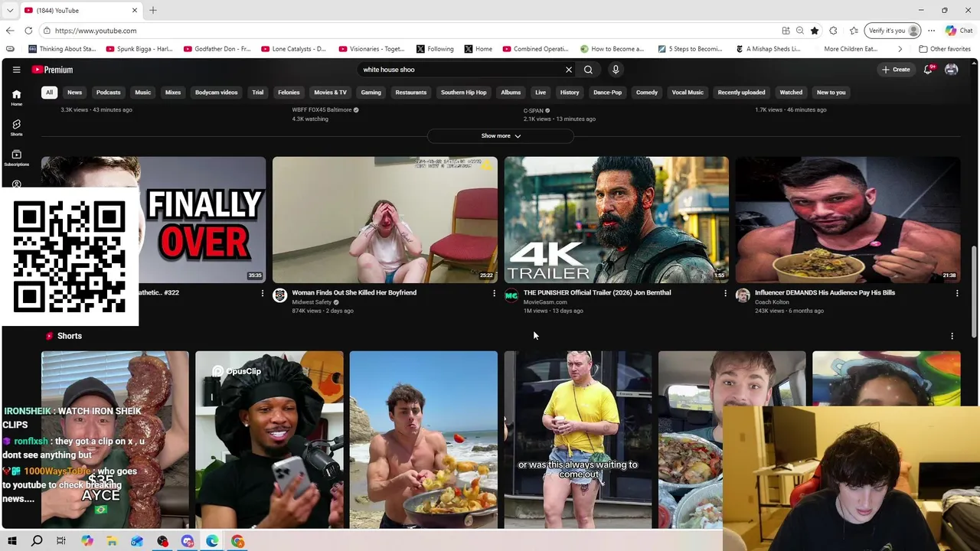
Task: Open File Explorer from the taskbar
Action: pyautogui.click(x=112, y=541)
